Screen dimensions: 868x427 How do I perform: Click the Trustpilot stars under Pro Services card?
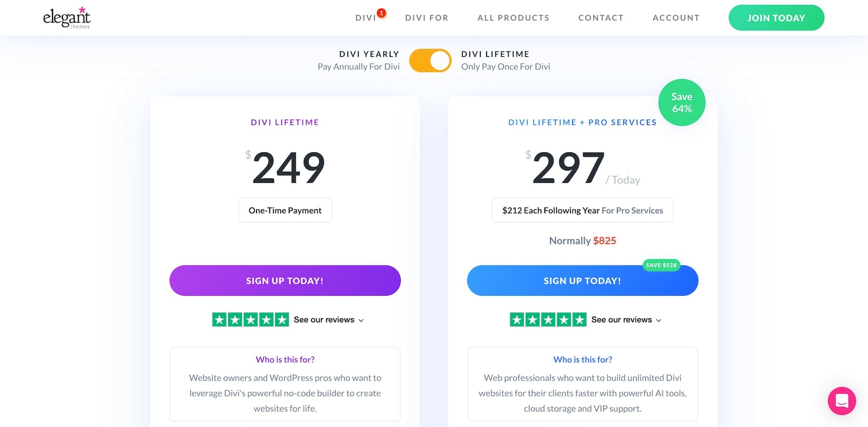(547, 319)
